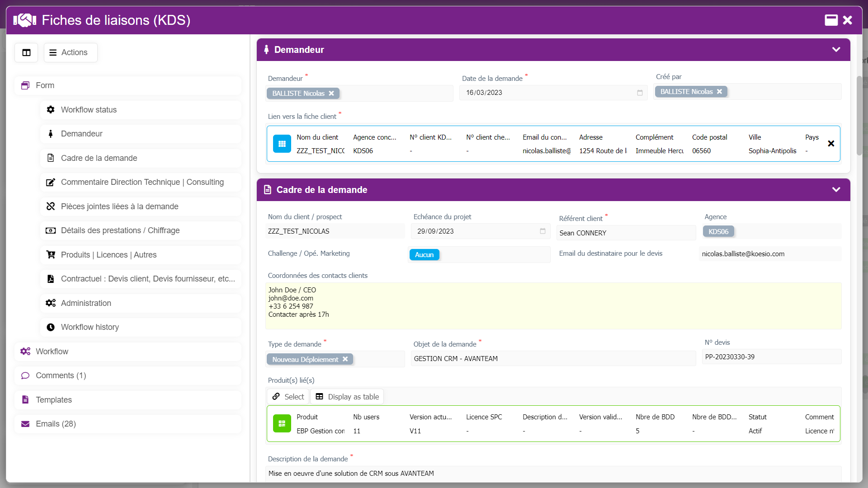Jump to Demandeur section in sidebar
The height and width of the screenshot is (488, 868).
(x=141, y=134)
